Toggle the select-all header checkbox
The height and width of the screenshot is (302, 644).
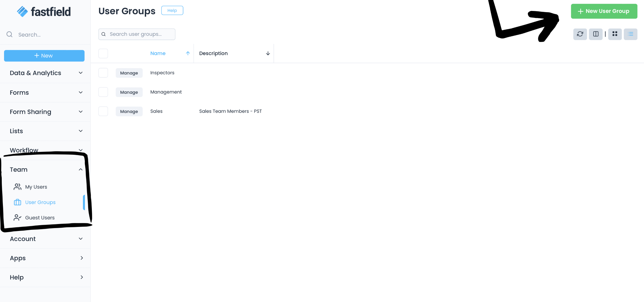pyautogui.click(x=103, y=53)
